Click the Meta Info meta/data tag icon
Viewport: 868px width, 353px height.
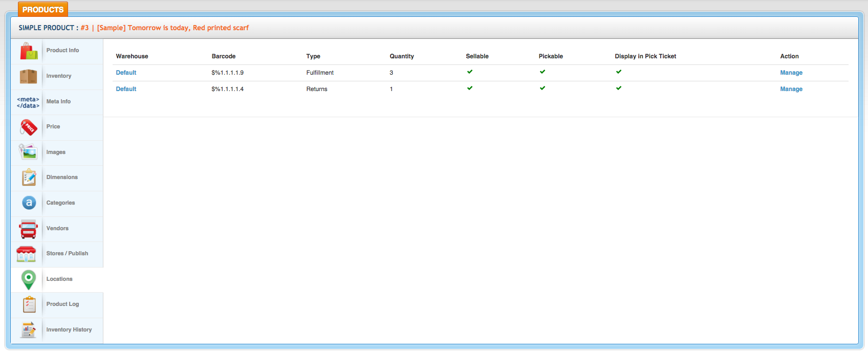click(28, 102)
